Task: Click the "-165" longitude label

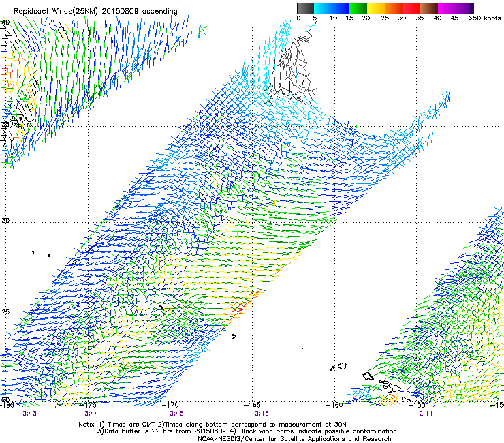Action: tap(252, 404)
